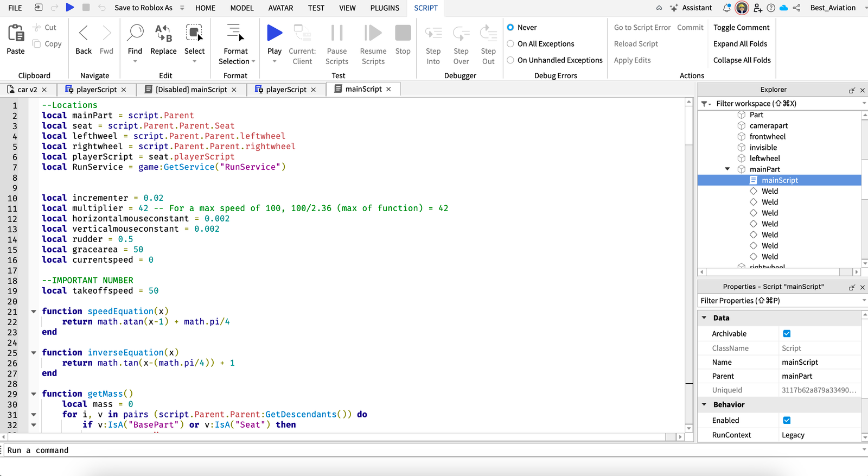Image resolution: width=868 pixels, height=476 pixels.
Task: Open the MODEL ribbon tab
Action: click(242, 8)
